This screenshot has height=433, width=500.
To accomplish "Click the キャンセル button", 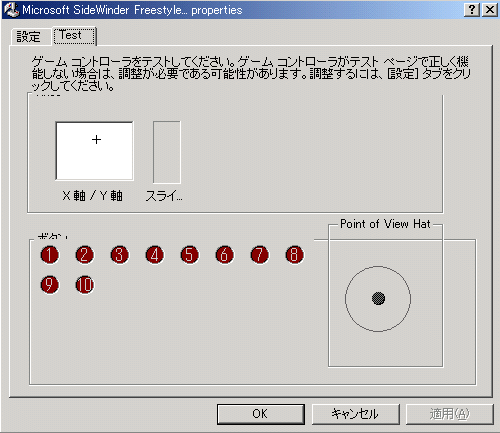I will [355, 414].
